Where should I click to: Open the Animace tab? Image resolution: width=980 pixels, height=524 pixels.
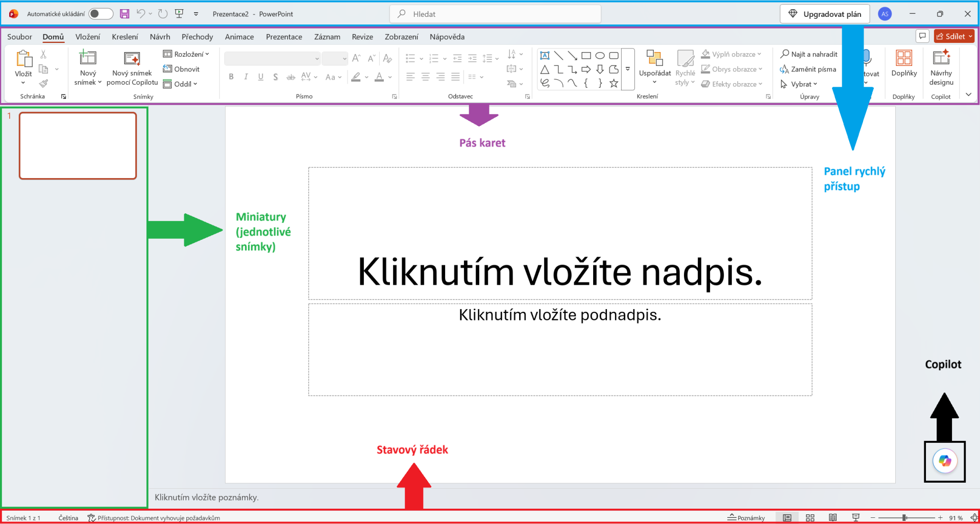(239, 37)
